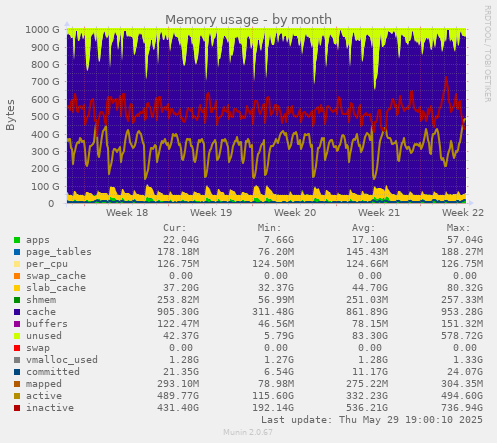Viewport: 497px width, 443px height.
Task: Click the Cur column header
Action: (175, 228)
